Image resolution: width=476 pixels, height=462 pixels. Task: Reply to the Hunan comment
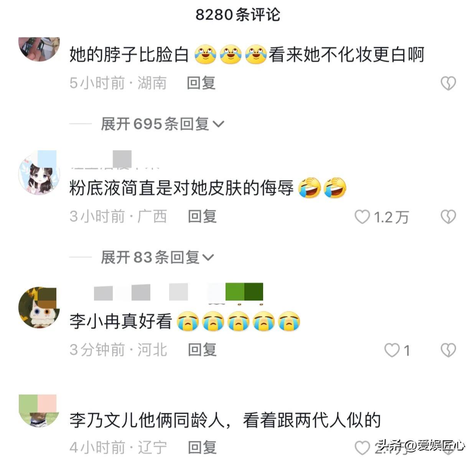click(201, 83)
